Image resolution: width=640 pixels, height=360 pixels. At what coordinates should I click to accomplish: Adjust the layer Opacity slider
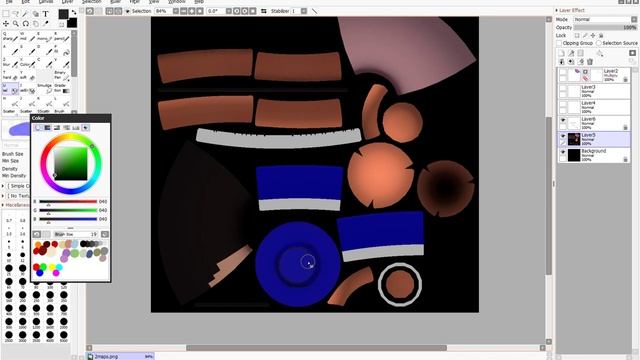pyautogui.click(x=605, y=27)
